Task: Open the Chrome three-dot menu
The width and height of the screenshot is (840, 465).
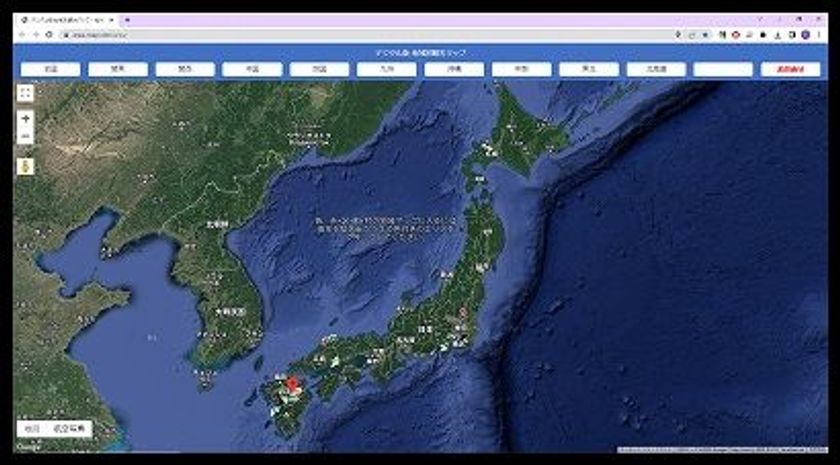Action: (819, 35)
